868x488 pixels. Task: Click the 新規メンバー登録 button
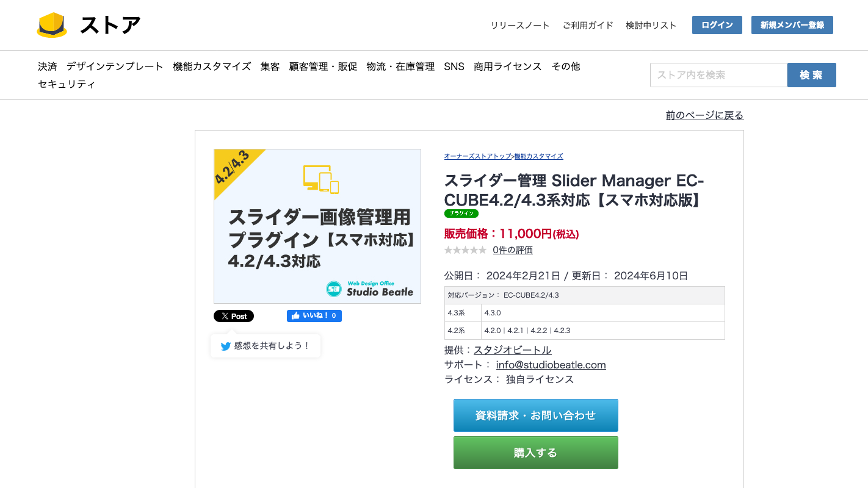[792, 25]
